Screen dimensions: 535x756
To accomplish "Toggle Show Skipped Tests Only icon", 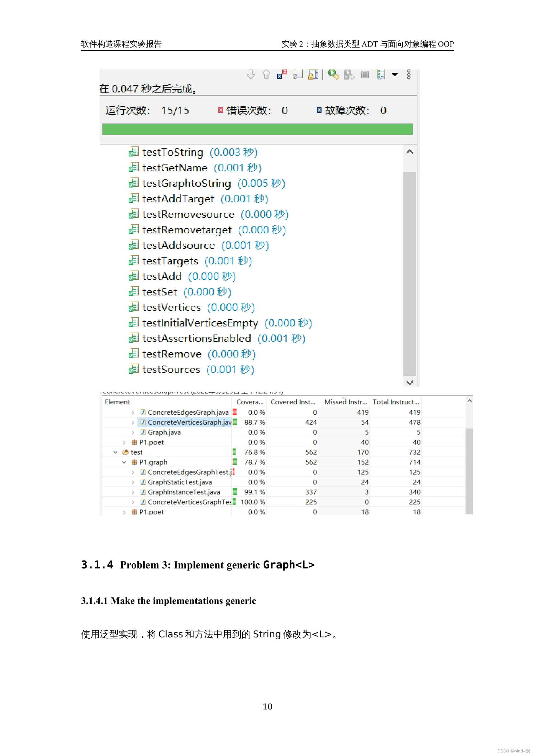I will click(x=298, y=74).
